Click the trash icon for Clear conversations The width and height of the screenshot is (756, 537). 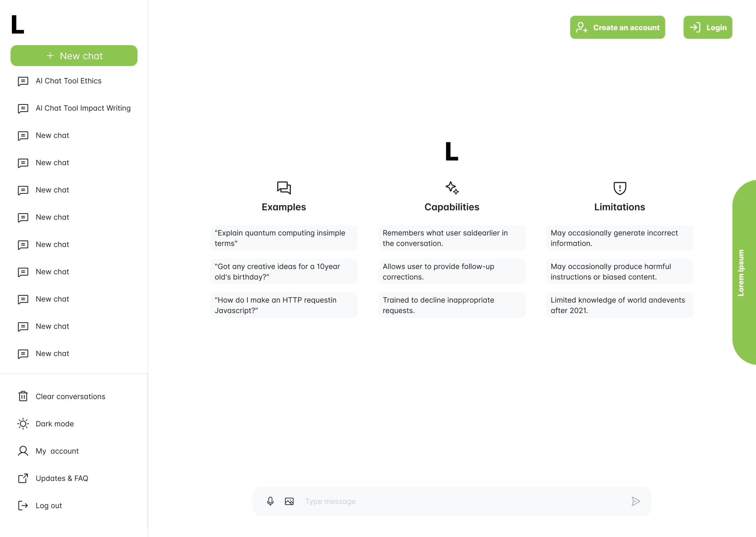pos(23,396)
